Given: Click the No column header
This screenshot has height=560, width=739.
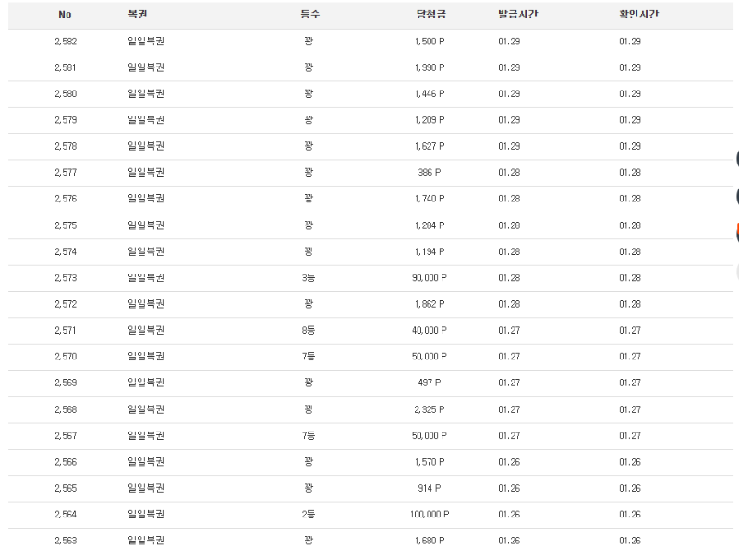Looking at the screenshot, I should pyautogui.click(x=65, y=15).
